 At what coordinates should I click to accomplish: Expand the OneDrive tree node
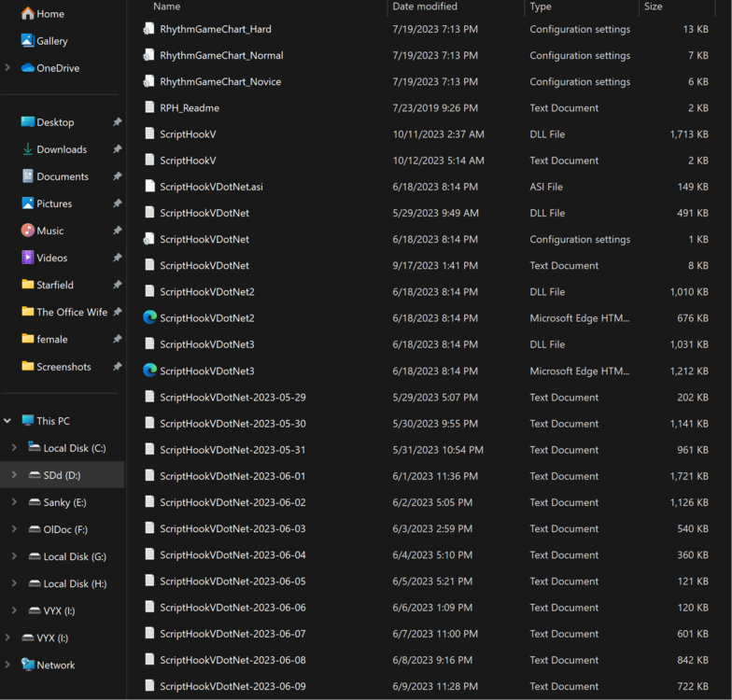pyautogui.click(x=7, y=67)
